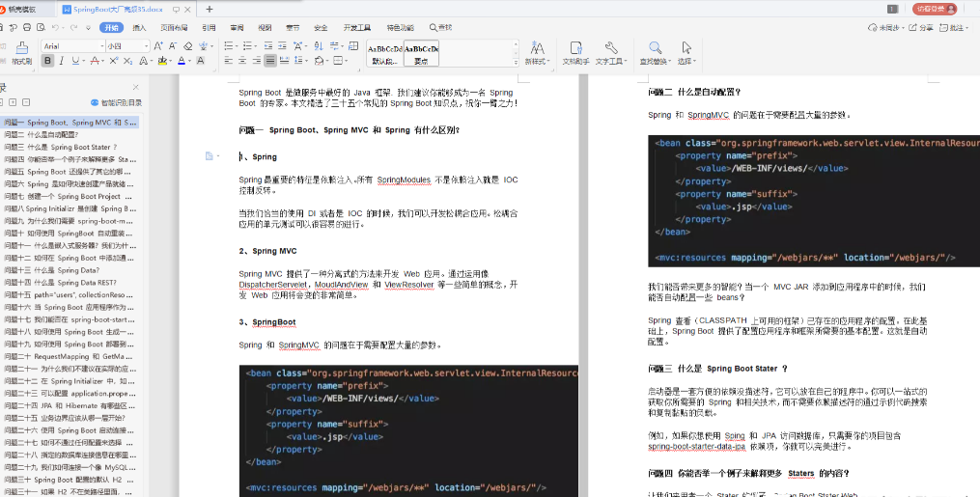Click the decrease indent icon
The height and width of the screenshot is (497, 980).
[268, 45]
